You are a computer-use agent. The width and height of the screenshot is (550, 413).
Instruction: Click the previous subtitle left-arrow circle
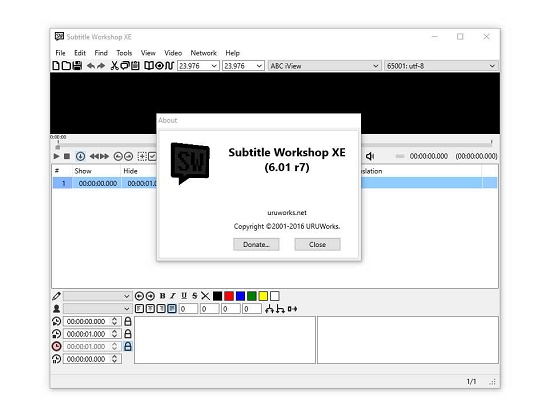click(x=139, y=296)
